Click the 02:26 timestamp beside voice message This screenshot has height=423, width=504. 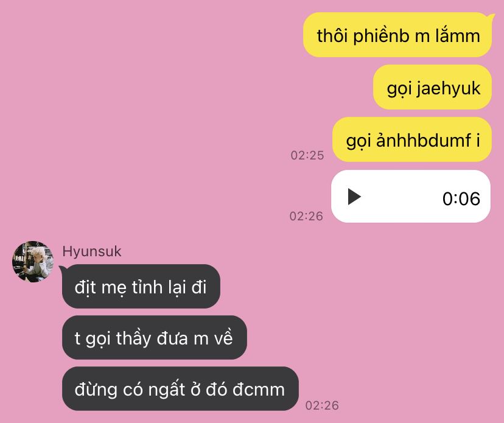306,216
